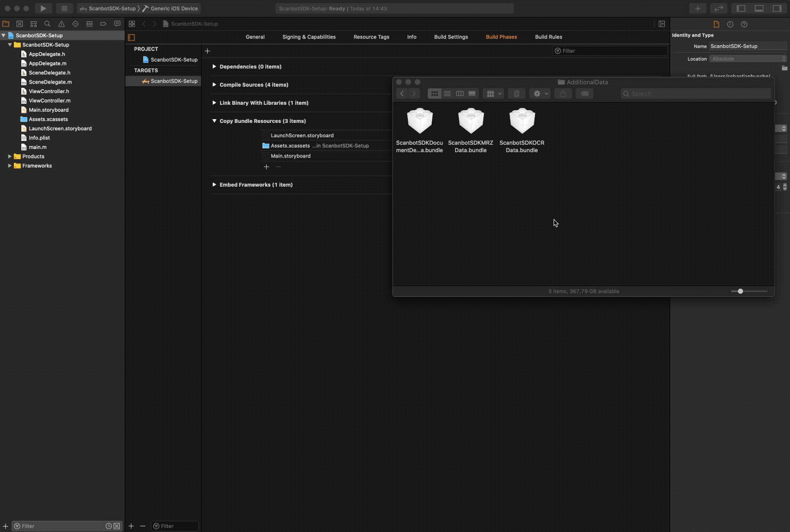The image size is (790, 532).
Task: Toggle the left navigator panel
Action: pyautogui.click(x=740, y=9)
